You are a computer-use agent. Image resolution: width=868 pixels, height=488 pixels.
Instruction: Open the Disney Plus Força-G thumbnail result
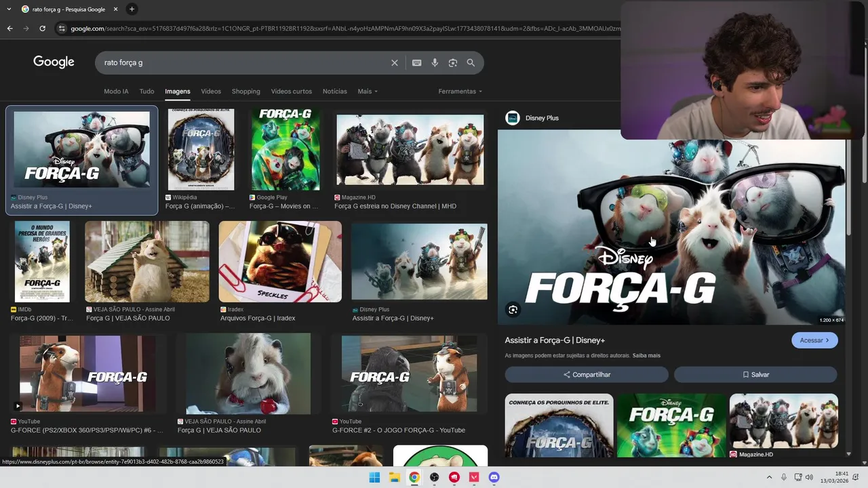coord(82,149)
